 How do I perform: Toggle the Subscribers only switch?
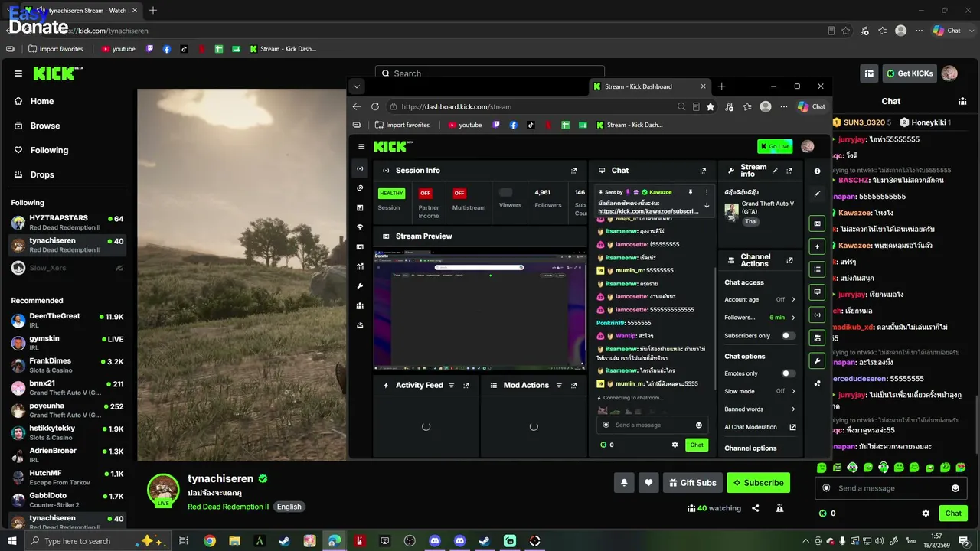pos(788,336)
